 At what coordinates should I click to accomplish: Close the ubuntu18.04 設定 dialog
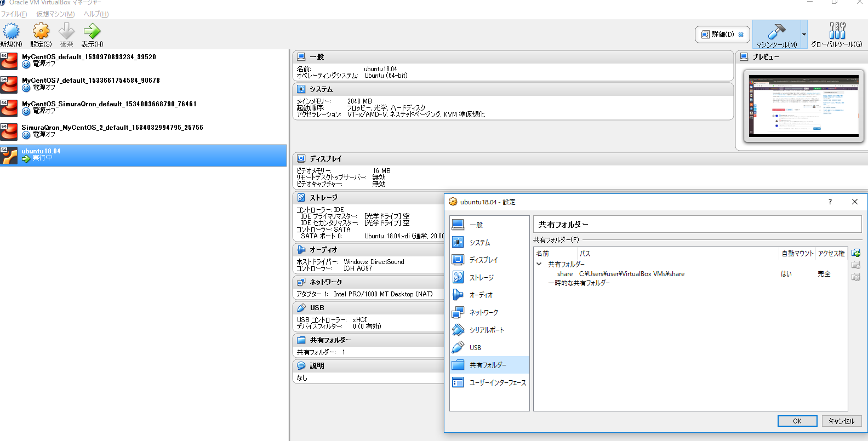point(855,202)
